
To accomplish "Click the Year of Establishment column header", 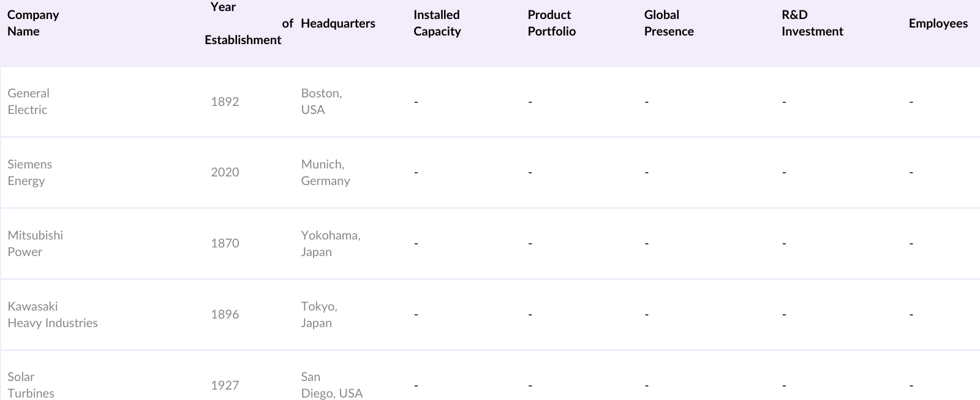I will [x=243, y=23].
